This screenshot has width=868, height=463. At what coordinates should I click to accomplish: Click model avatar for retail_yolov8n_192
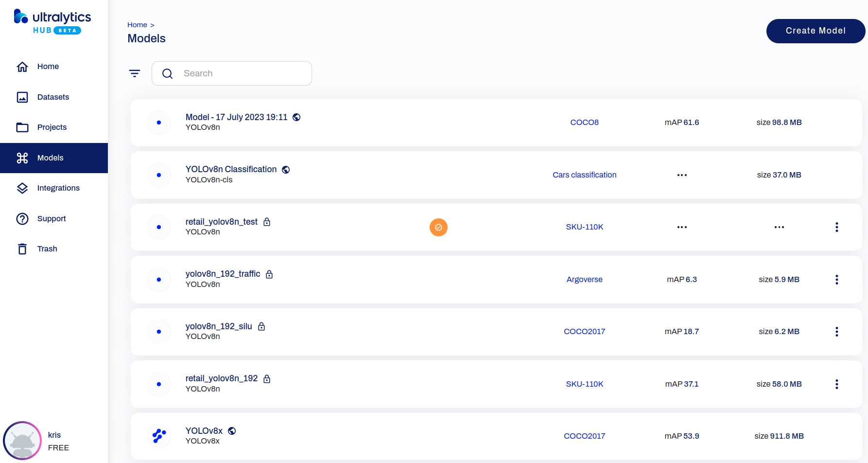point(159,384)
